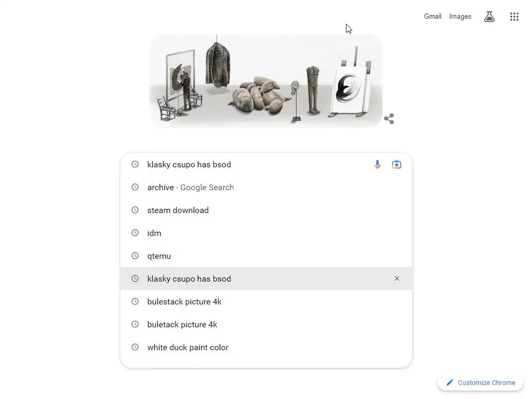Image resolution: width=532 pixels, height=399 pixels.
Task: Pick the idm search suggestion
Action: click(x=267, y=233)
